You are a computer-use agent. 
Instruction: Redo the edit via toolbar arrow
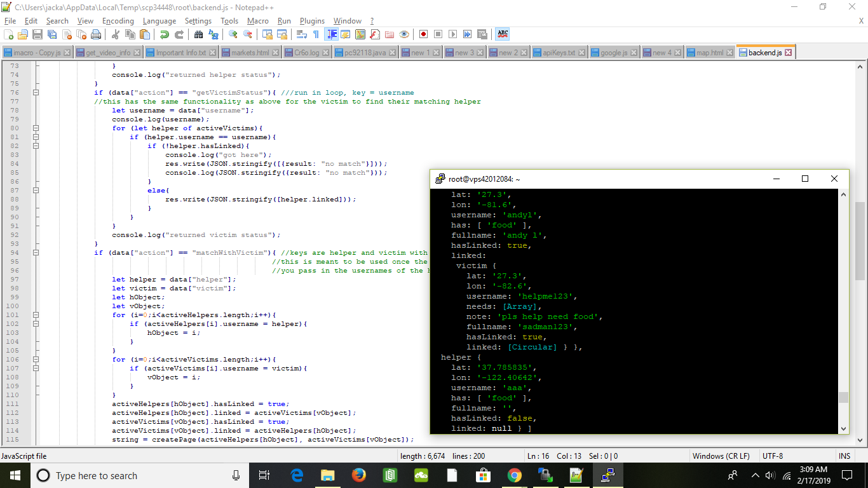[179, 34]
